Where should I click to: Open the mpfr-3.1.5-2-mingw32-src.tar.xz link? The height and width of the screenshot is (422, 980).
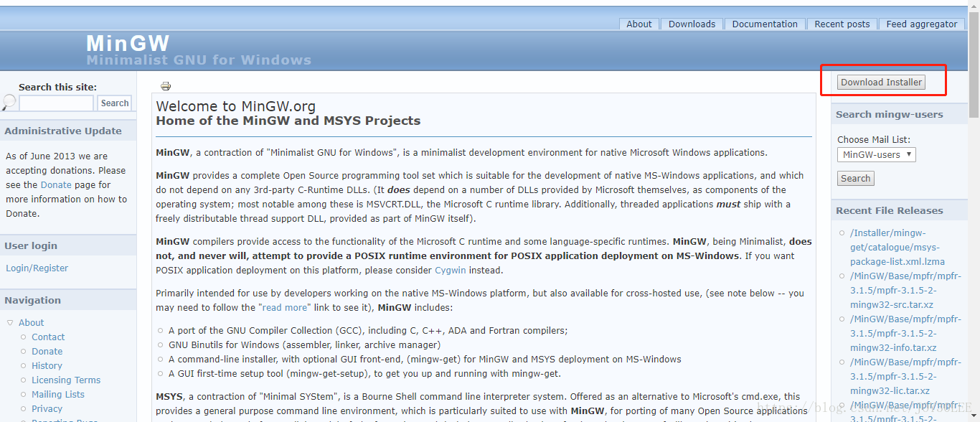[x=905, y=290]
